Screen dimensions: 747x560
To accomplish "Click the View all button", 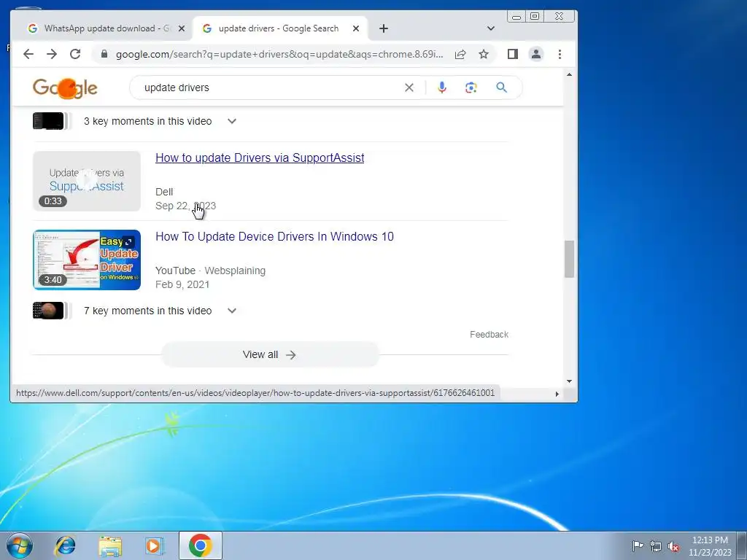I will point(270,355).
